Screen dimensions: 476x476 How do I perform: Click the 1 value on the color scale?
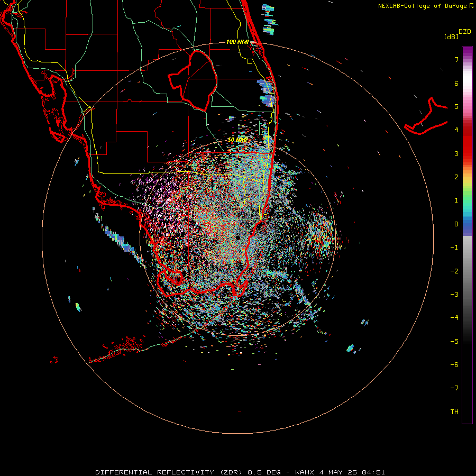click(456, 200)
